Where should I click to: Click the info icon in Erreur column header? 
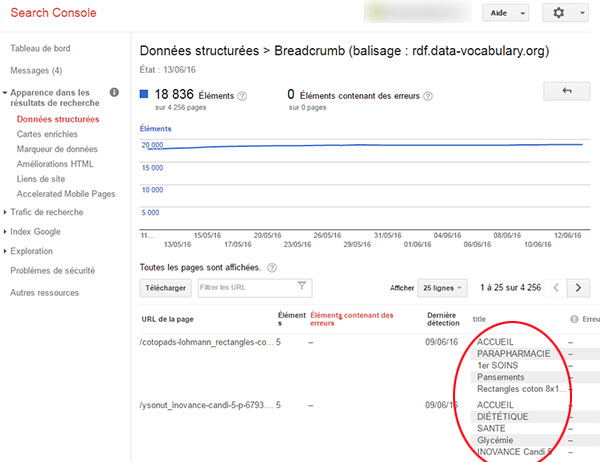click(x=574, y=319)
